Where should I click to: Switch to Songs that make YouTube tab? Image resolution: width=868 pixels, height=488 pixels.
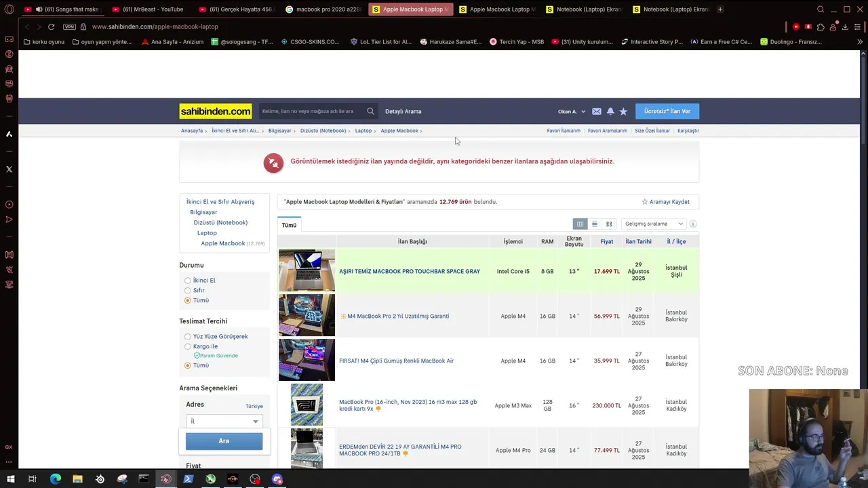pos(62,9)
